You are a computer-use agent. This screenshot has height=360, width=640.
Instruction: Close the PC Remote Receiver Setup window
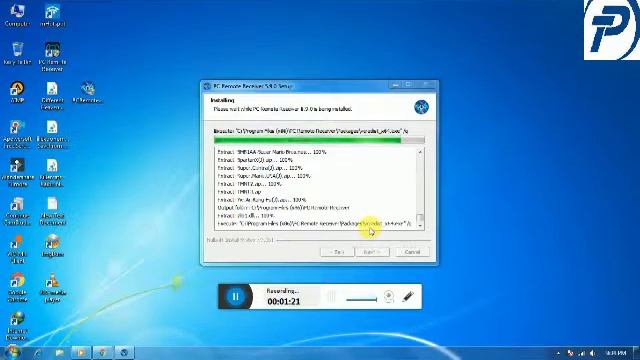(x=425, y=85)
